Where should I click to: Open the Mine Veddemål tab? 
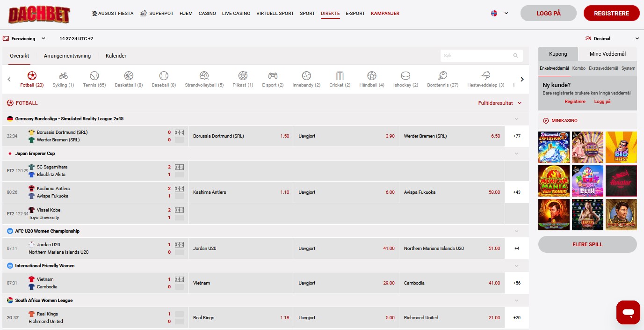pos(608,54)
